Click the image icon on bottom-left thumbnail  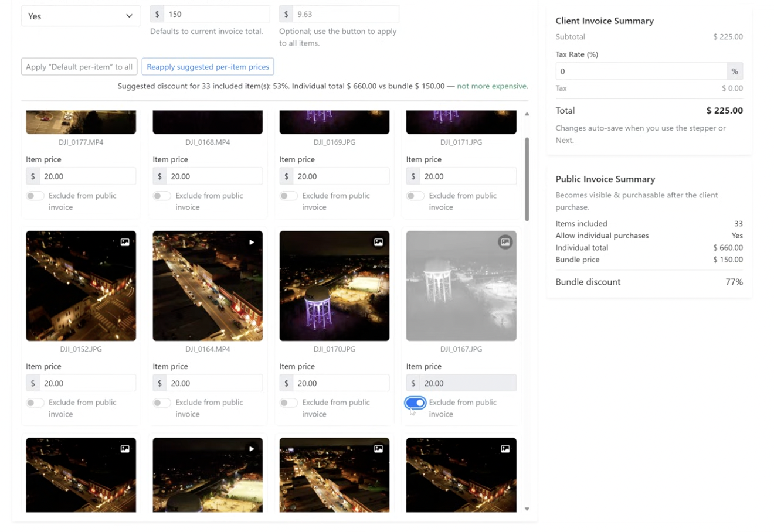[x=125, y=449]
